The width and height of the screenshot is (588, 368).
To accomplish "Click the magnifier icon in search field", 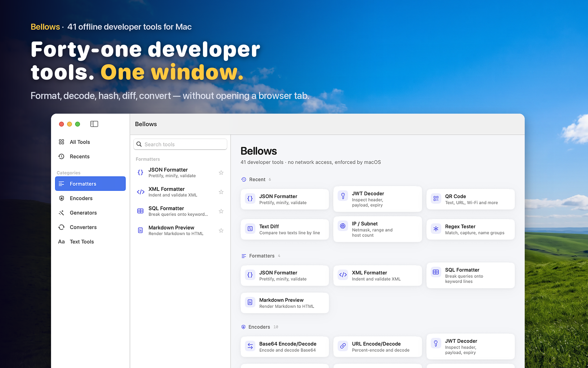I will 139,144.
